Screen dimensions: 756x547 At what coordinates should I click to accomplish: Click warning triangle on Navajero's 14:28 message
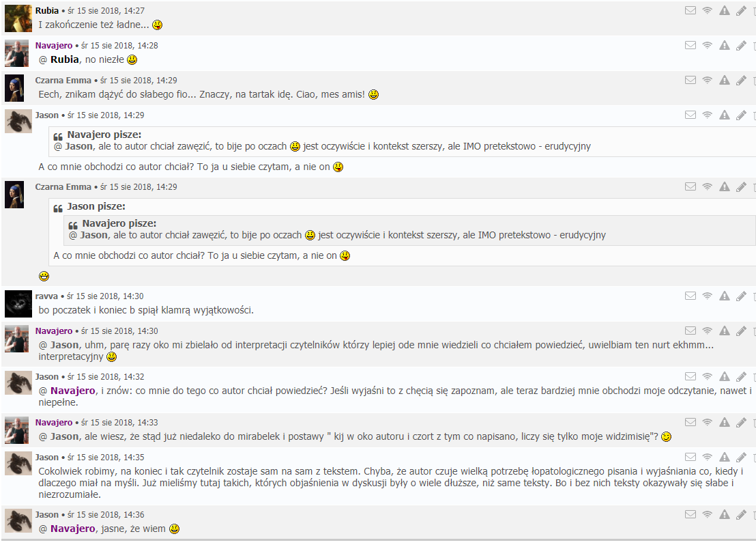(725, 45)
